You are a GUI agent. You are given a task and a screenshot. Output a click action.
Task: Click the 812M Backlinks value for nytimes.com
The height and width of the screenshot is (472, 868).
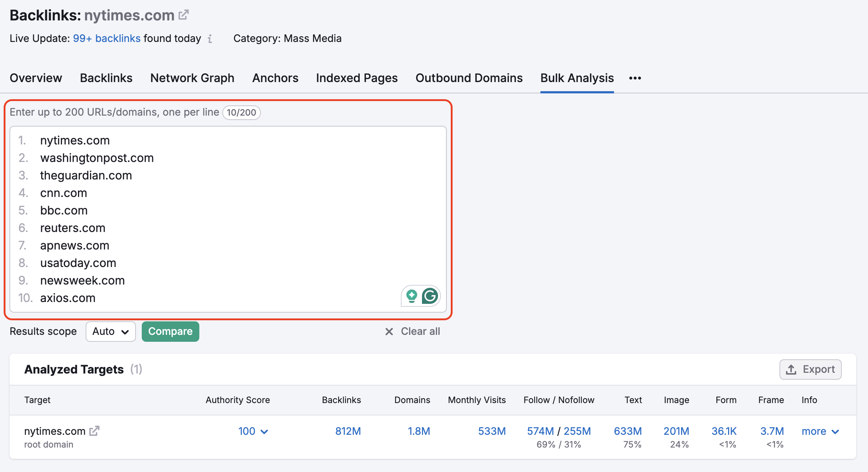coord(348,431)
